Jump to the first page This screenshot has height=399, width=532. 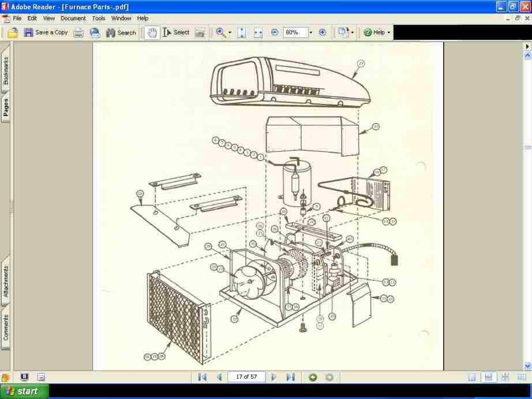202,377
